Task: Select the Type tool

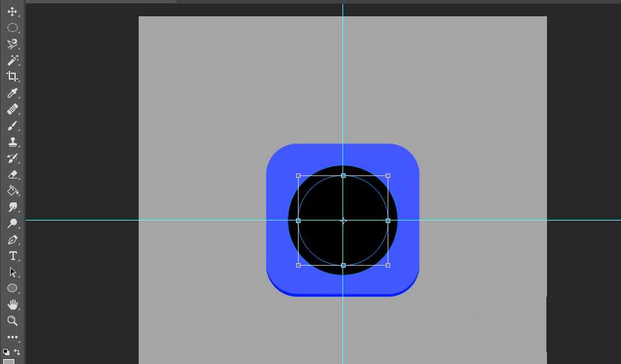Action: pos(12,256)
